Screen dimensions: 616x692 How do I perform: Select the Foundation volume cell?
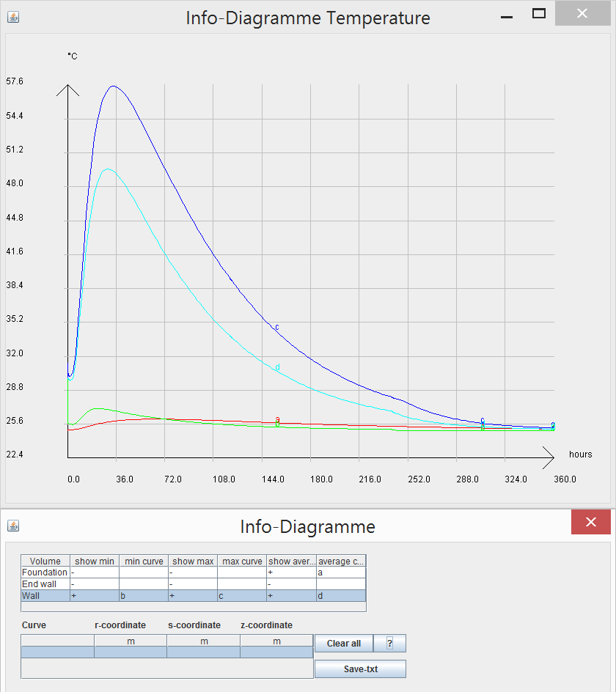[45, 573]
